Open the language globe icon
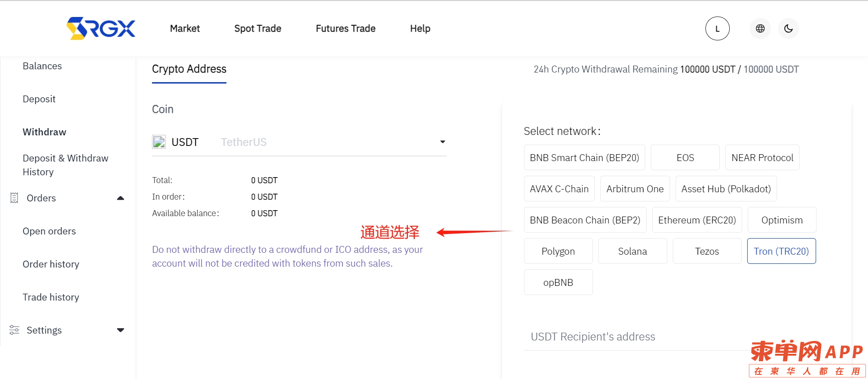Image resolution: width=868 pixels, height=379 pixels. click(x=760, y=28)
